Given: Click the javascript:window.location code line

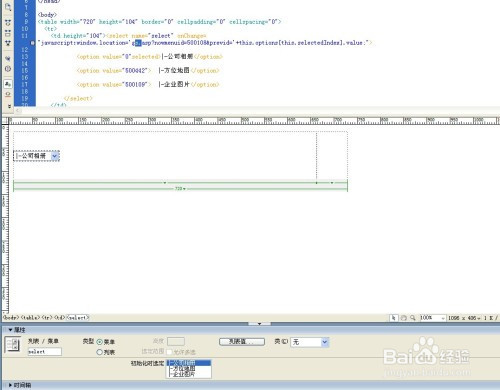Looking at the screenshot, I should [x=205, y=43].
